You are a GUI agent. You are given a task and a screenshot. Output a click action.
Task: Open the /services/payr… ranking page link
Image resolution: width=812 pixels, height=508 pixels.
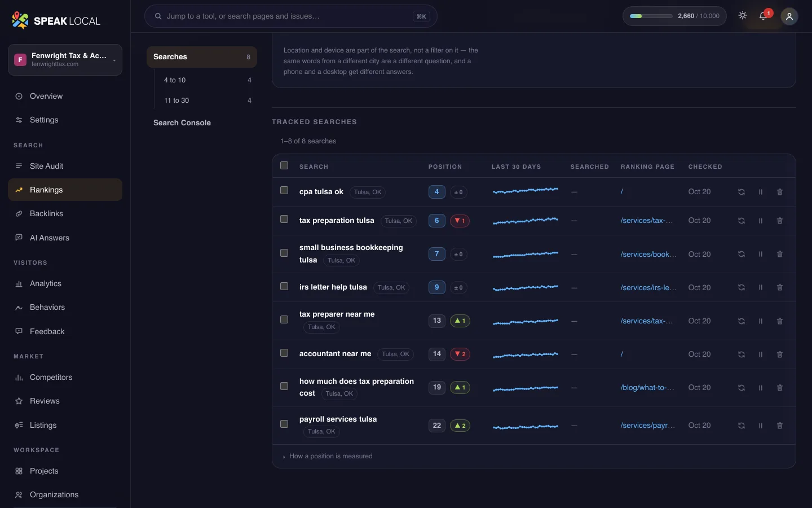click(x=648, y=426)
